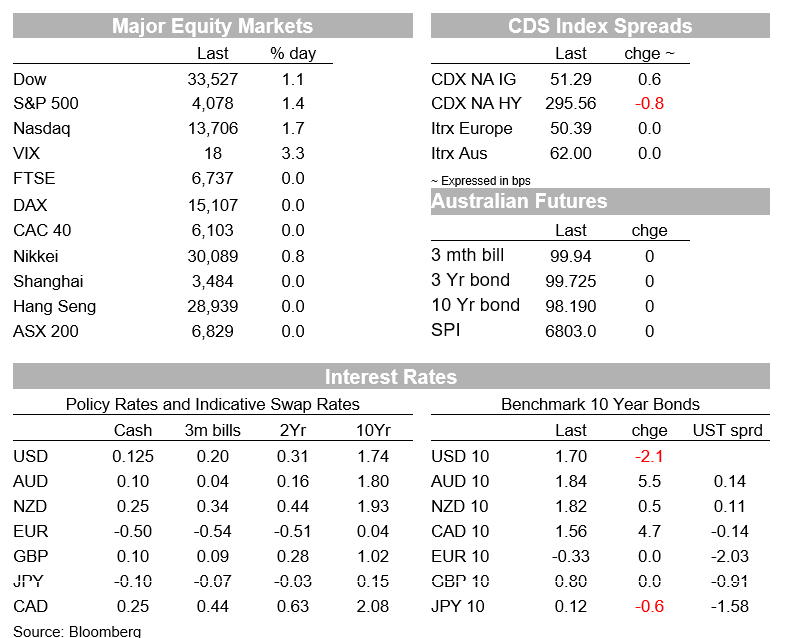Click the UST sprd column header
The width and height of the screenshot is (785, 638).
[727, 430]
